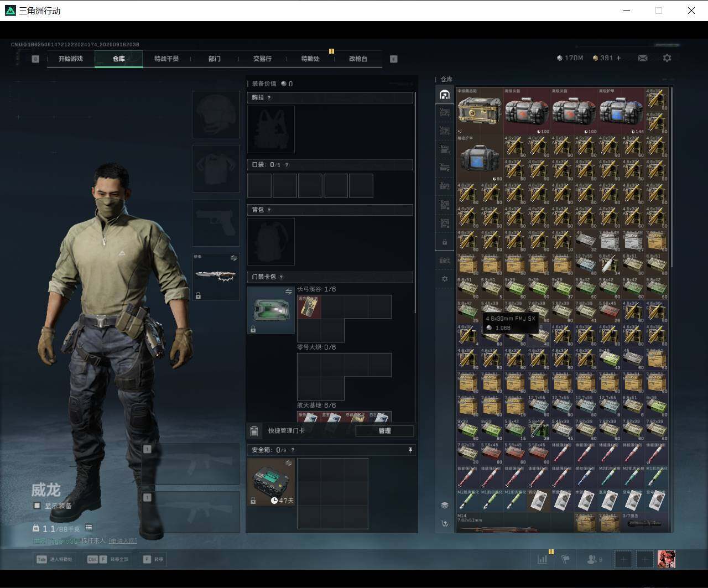Click the 装备价值 label
The width and height of the screenshot is (708, 588).
264,84
